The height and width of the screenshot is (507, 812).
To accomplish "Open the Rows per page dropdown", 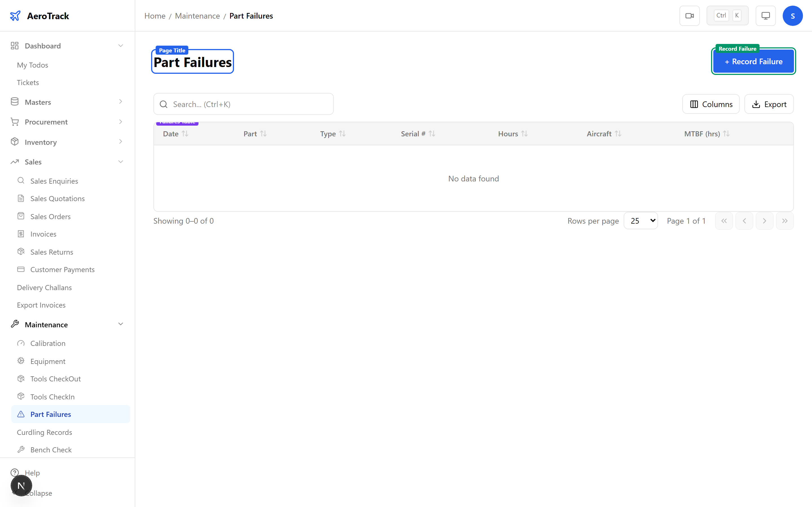I will 641,221.
